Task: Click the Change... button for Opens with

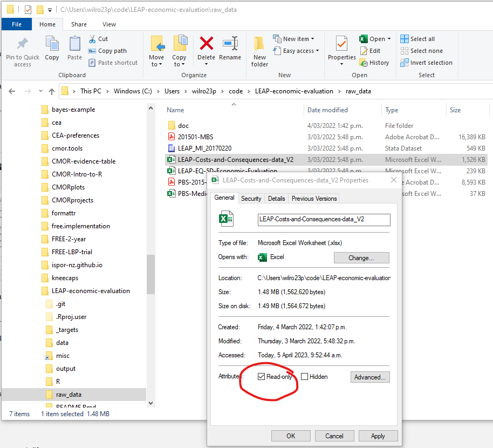Action: pos(361,258)
